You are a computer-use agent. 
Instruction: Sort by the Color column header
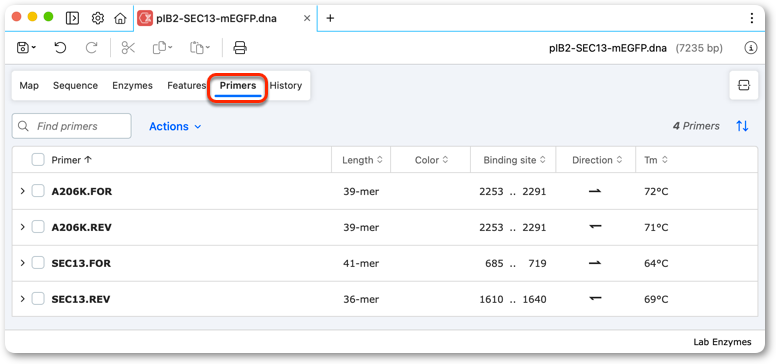pos(432,160)
